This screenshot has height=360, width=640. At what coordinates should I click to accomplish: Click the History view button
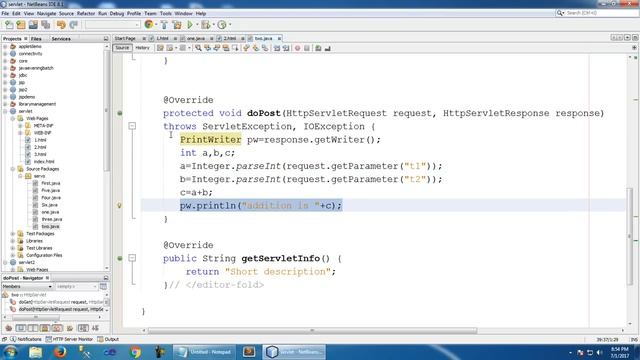click(142, 48)
